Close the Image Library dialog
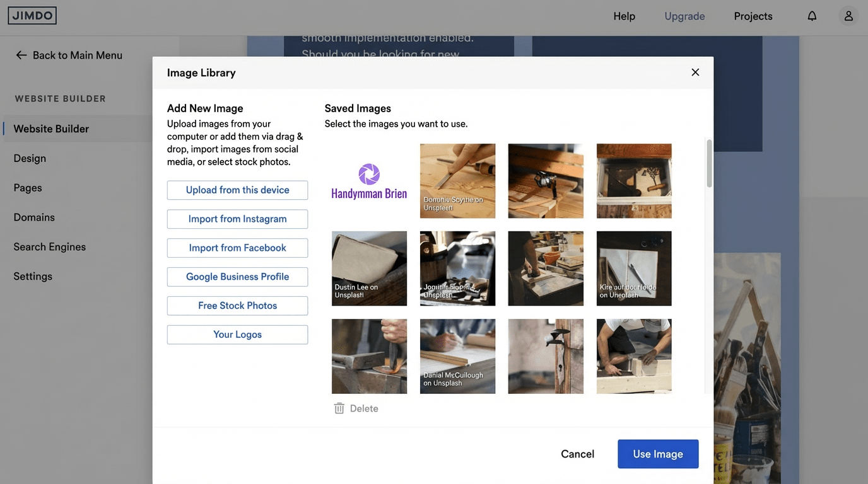Image resolution: width=868 pixels, height=484 pixels. click(695, 72)
